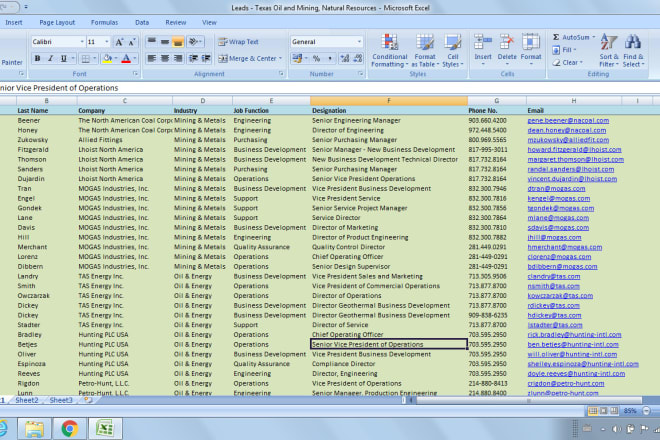Apply percent style
Screen dimensions: 660x440
pos(317,59)
